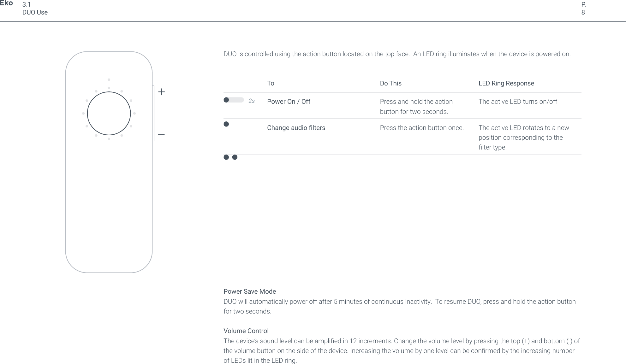This screenshot has width=626, height=364.
Task: Click the "3.1 DUO Use" section title
Action: (x=35, y=9)
